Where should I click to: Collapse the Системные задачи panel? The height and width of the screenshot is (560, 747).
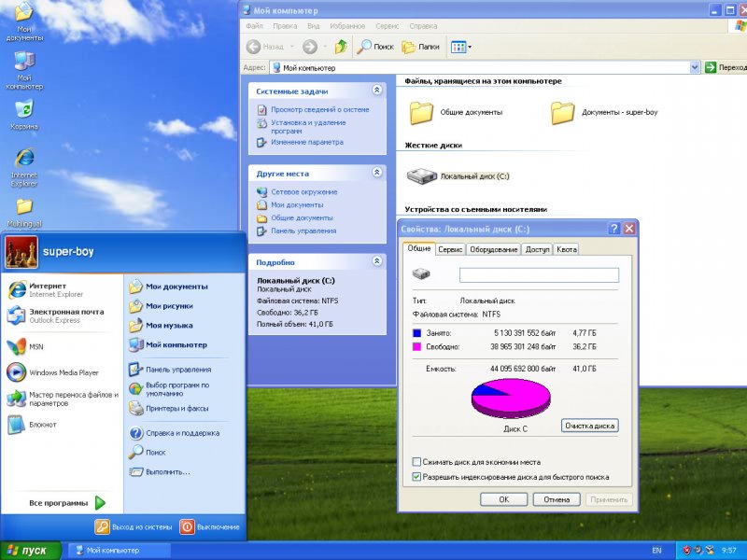pyautogui.click(x=377, y=90)
